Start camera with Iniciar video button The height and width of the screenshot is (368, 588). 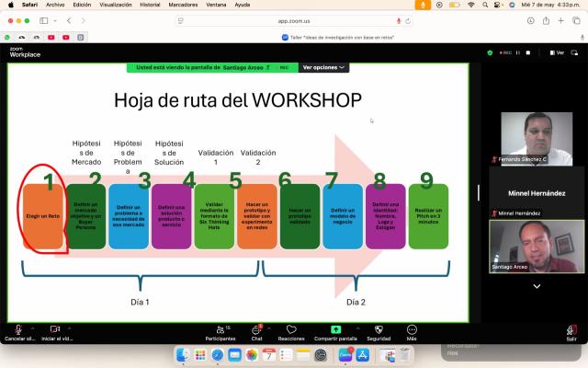click(55, 329)
